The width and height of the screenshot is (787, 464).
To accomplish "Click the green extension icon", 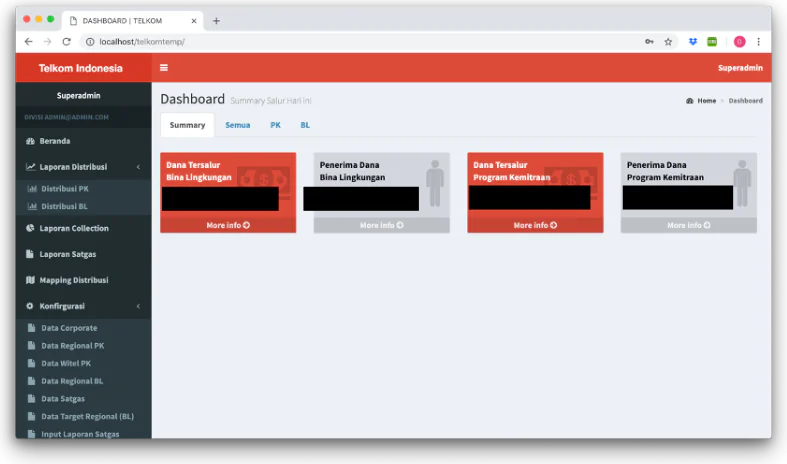I will pos(712,42).
